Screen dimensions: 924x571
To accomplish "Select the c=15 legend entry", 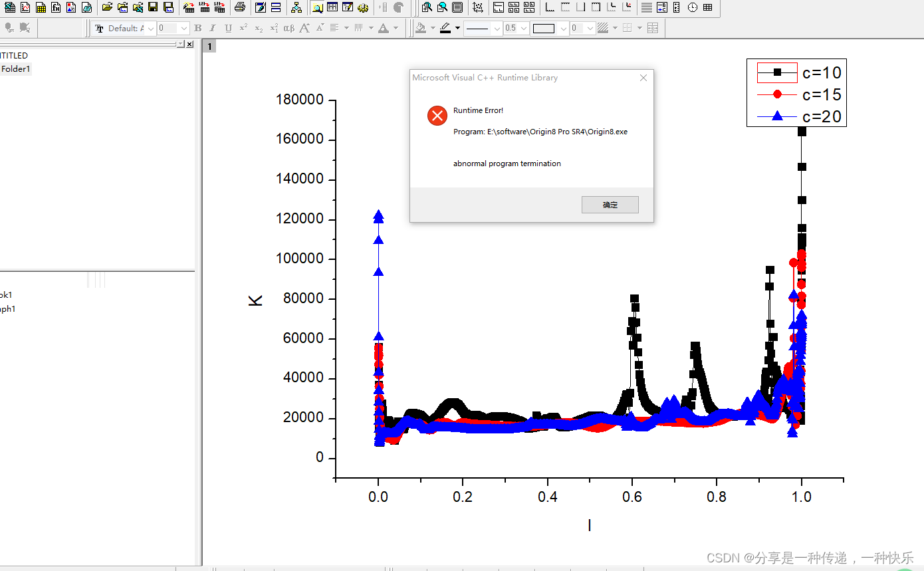I will tap(800, 94).
